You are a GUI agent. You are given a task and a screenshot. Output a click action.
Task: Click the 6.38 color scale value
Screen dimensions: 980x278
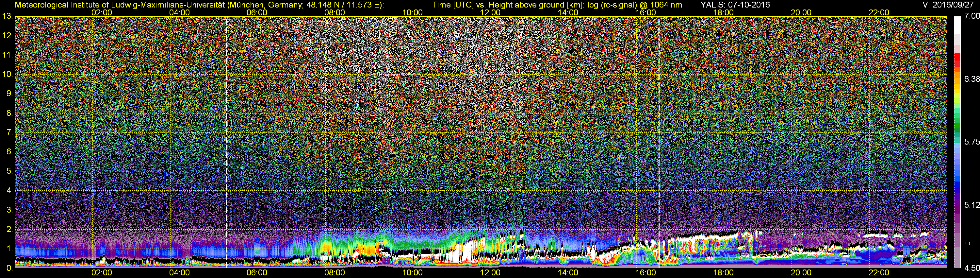pos(972,79)
